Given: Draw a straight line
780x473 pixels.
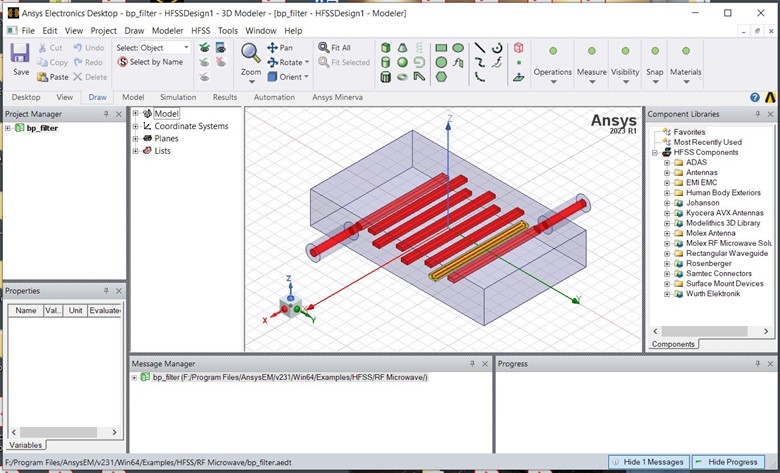Looking at the screenshot, I should tap(480, 48).
